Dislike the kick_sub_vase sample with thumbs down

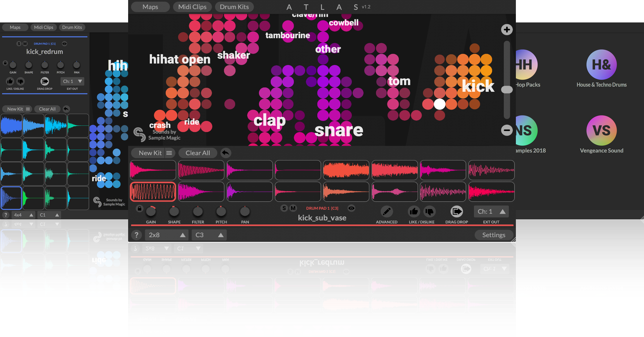click(x=429, y=211)
